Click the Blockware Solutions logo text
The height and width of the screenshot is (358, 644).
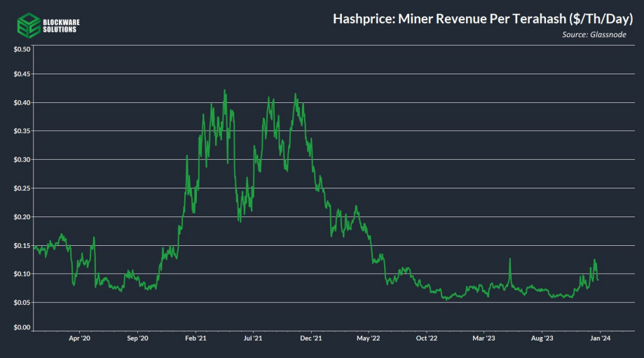point(62,26)
